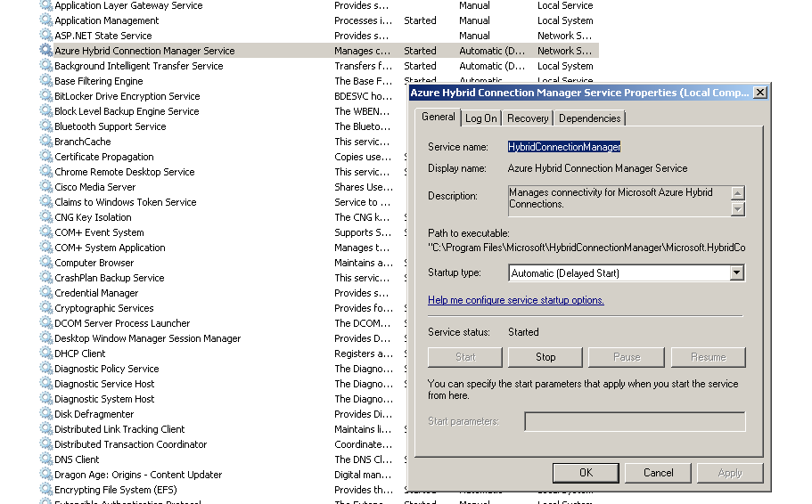Click the gear icon next to Chrome Remote Desktop Service

pyautogui.click(x=46, y=172)
